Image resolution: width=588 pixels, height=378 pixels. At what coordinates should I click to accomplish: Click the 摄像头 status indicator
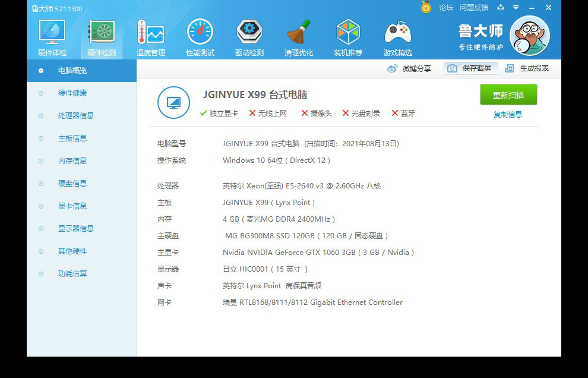(x=317, y=114)
